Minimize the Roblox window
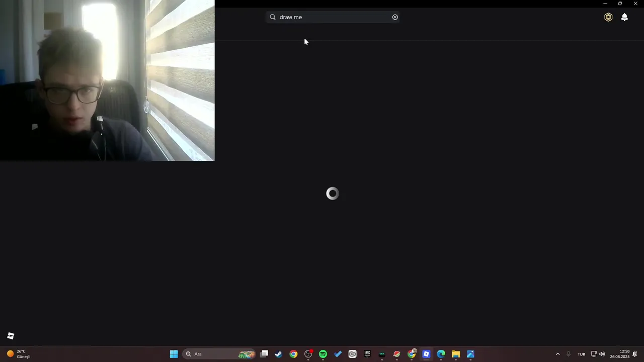Viewport: 644px width, 362px height. (x=605, y=4)
